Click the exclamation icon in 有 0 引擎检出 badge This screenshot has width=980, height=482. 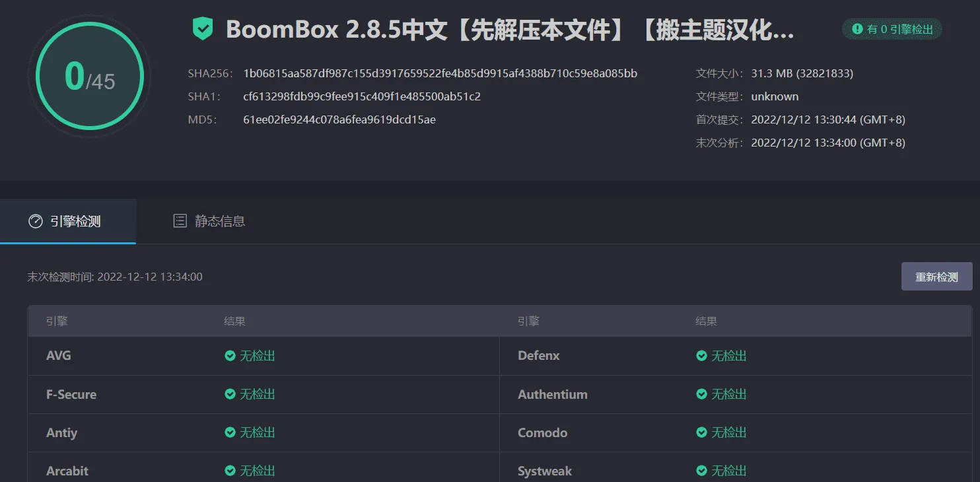point(858,29)
